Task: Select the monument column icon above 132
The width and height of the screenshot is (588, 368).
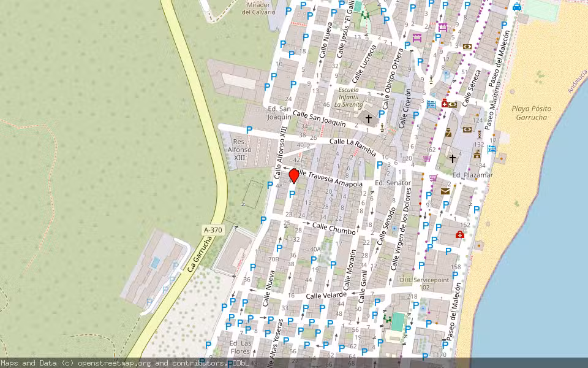Action: (x=479, y=134)
